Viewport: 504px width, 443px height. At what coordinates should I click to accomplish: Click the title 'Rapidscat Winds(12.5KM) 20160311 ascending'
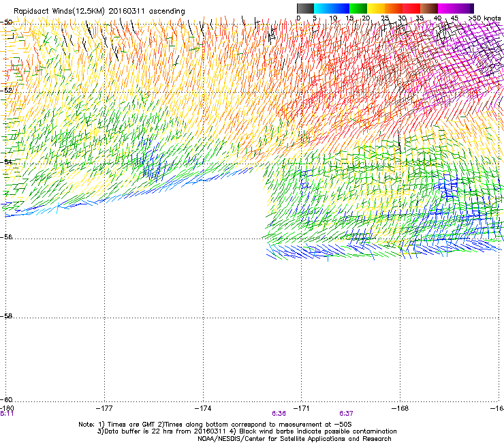click(99, 12)
